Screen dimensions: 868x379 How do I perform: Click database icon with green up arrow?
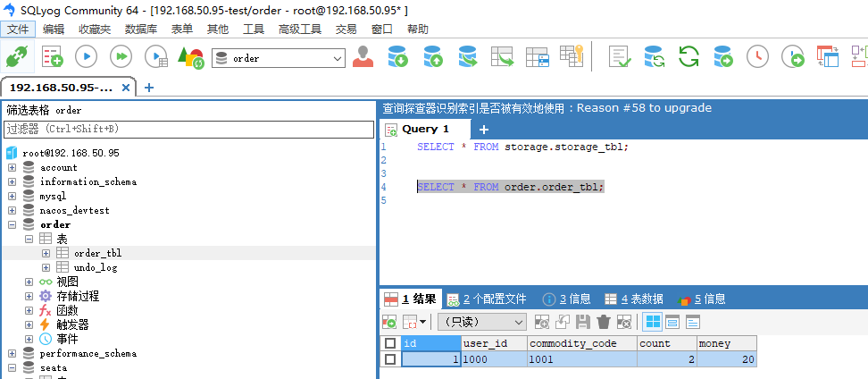click(x=433, y=56)
